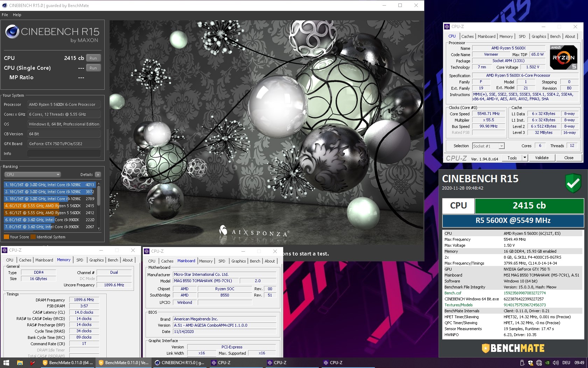Click the orange Your Score legend swatch

(6, 237)
